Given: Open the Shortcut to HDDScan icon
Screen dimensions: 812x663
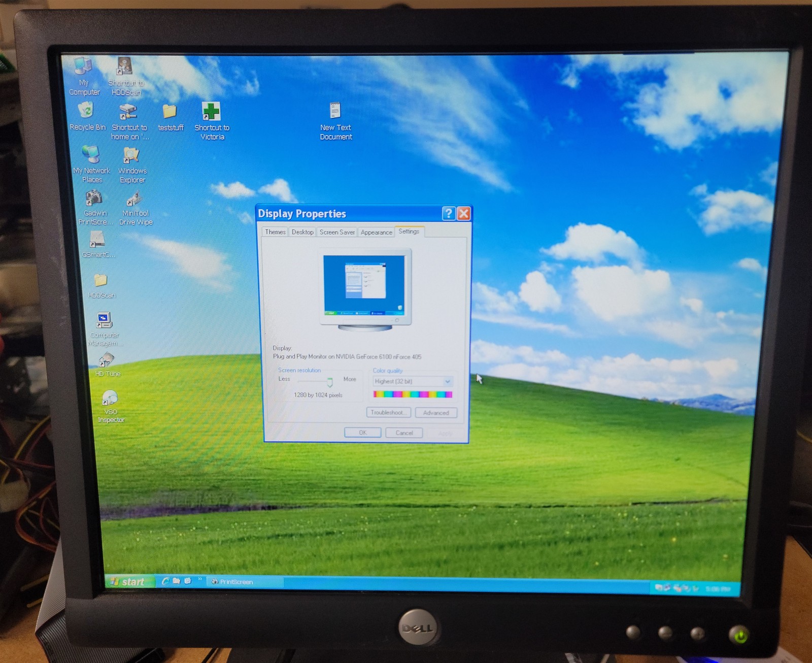Looking at the screenshot, I should click(x=126, y=76).
